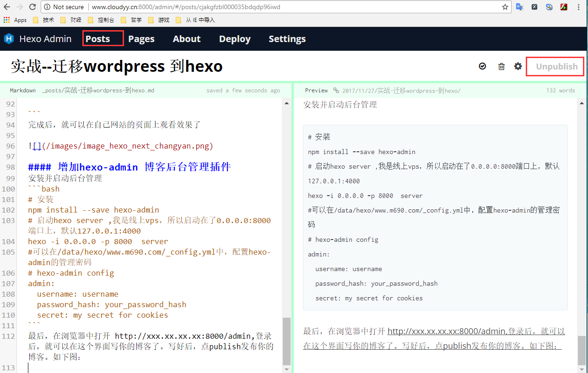
Task: Open the Apps grid shortcut icon
Action: tap(7, 20)
